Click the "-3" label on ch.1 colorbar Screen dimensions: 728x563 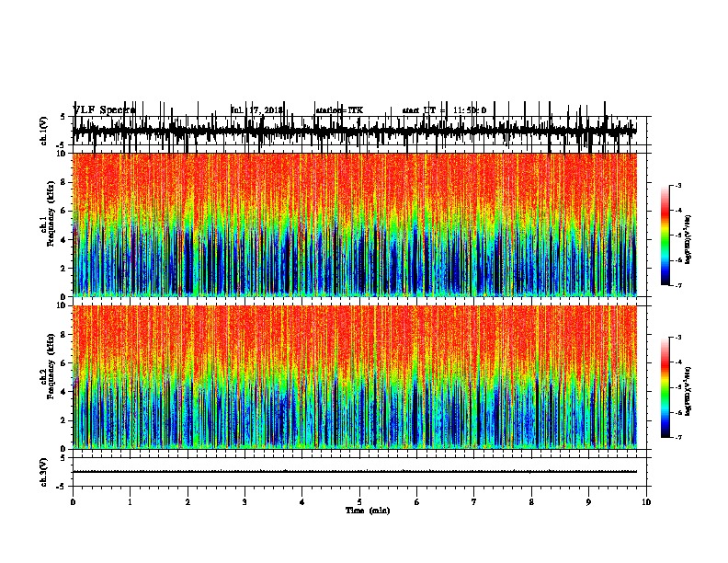(677, 185)
